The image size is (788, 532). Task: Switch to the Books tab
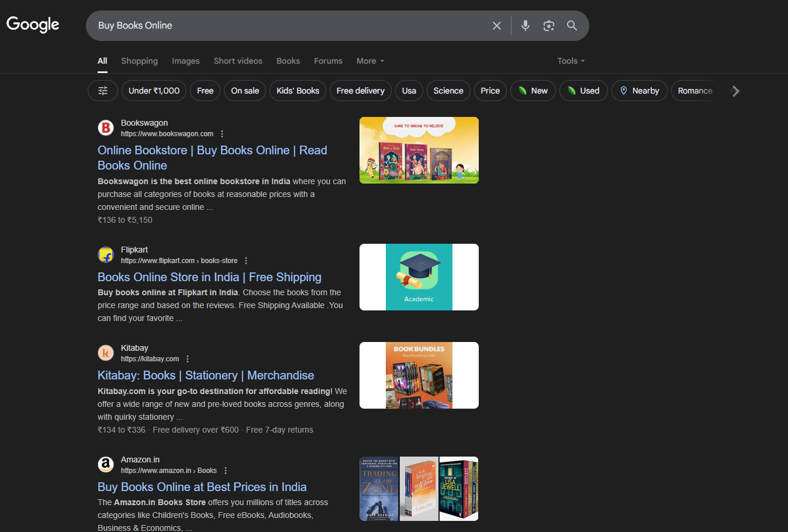(x=288, y=61)
